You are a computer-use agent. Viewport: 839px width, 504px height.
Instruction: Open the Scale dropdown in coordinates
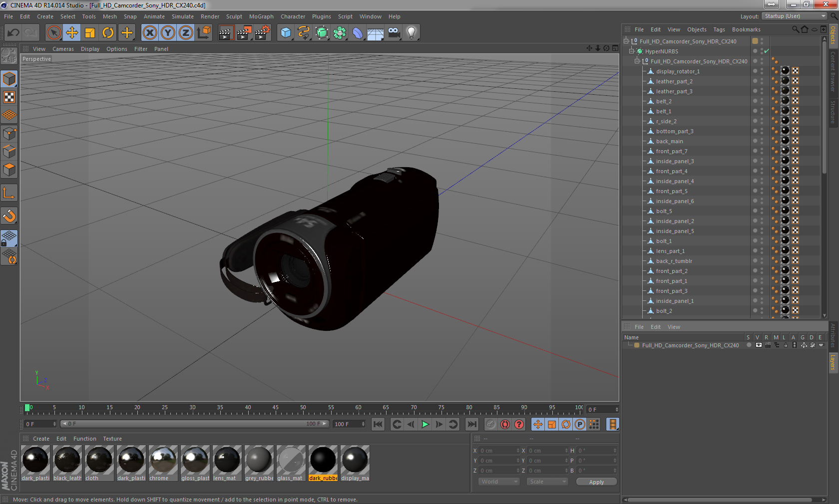click(x=547, y=482)
